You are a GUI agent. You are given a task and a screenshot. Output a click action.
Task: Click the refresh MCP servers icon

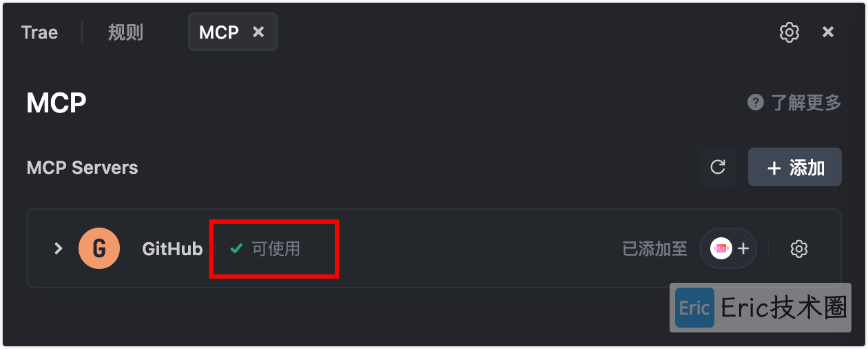tap(718, 167)
